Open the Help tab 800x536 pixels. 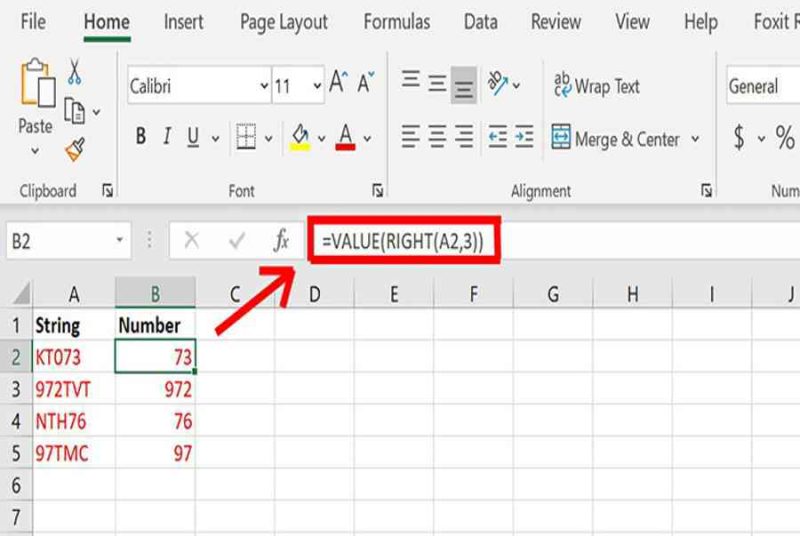coord(701,22)
